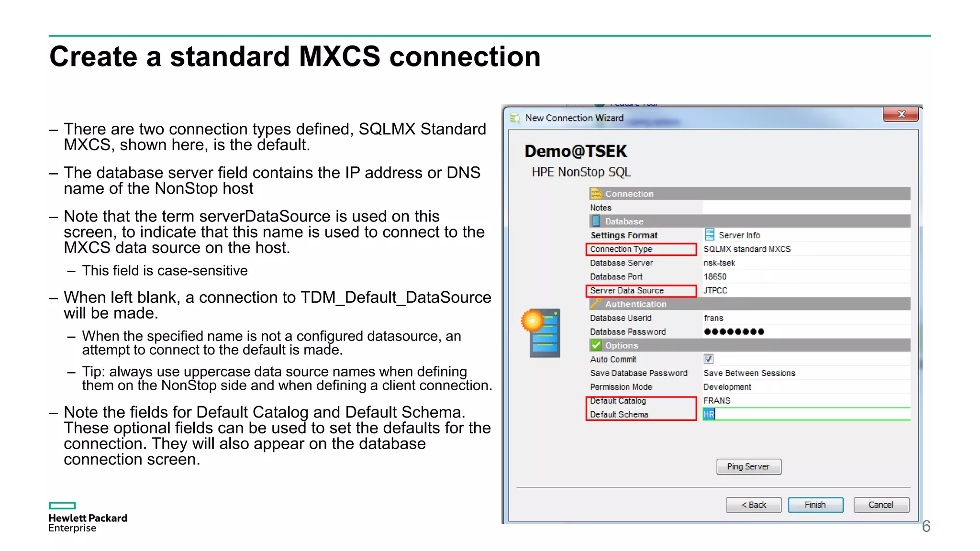This screenshot has height=551, width=980.
Task: Click the Server Info document icon
Action: 710,235
